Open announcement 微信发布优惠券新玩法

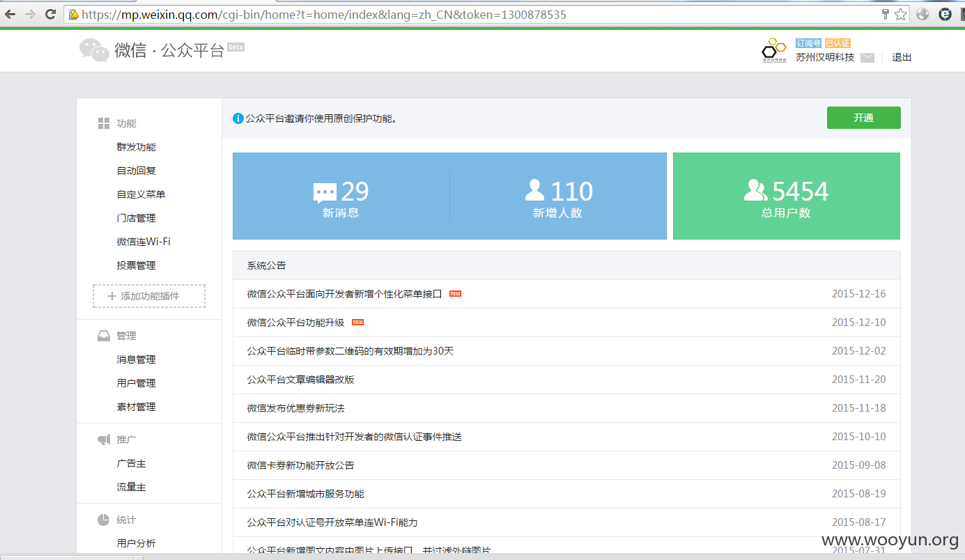296,408
